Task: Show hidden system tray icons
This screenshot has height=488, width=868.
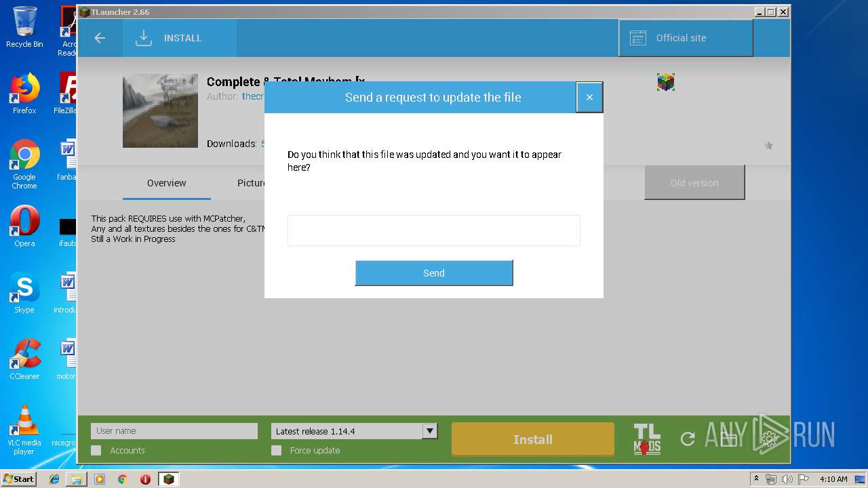Action: coord(757,479)
